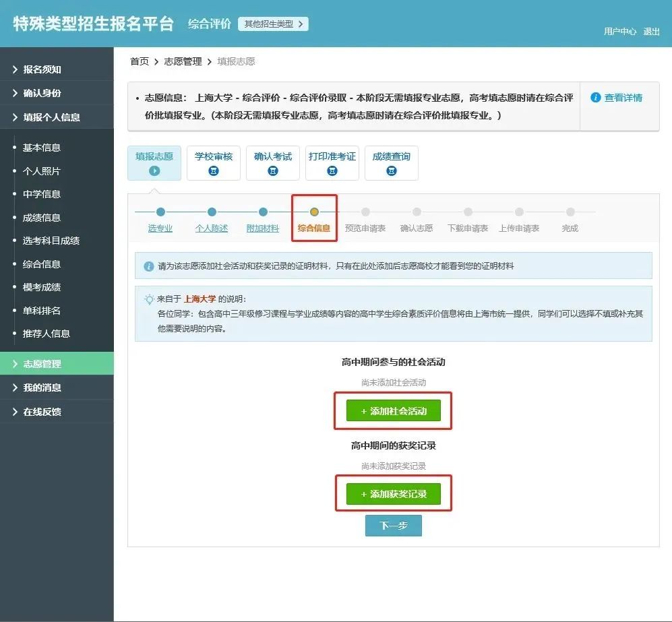Click 首页 in the breadcrumb
This screenshot has width=672, height=622.
coord(140,61)
